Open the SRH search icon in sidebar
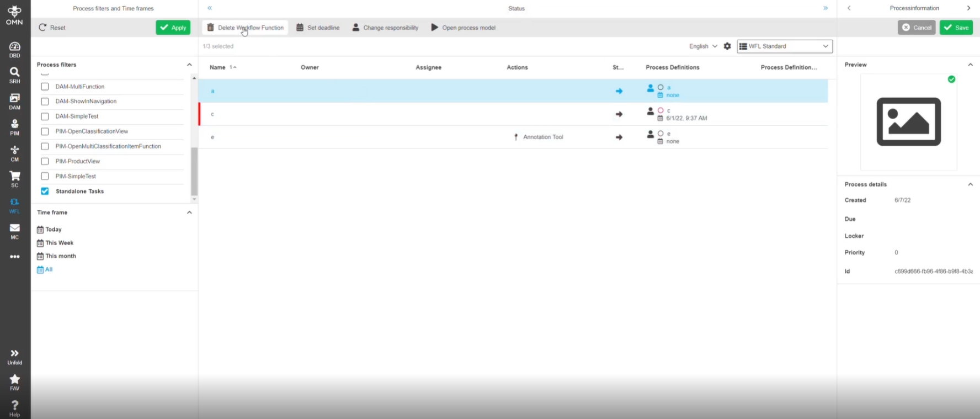Image resolution: width=980 pixels, height=419 pixels. 15,75
